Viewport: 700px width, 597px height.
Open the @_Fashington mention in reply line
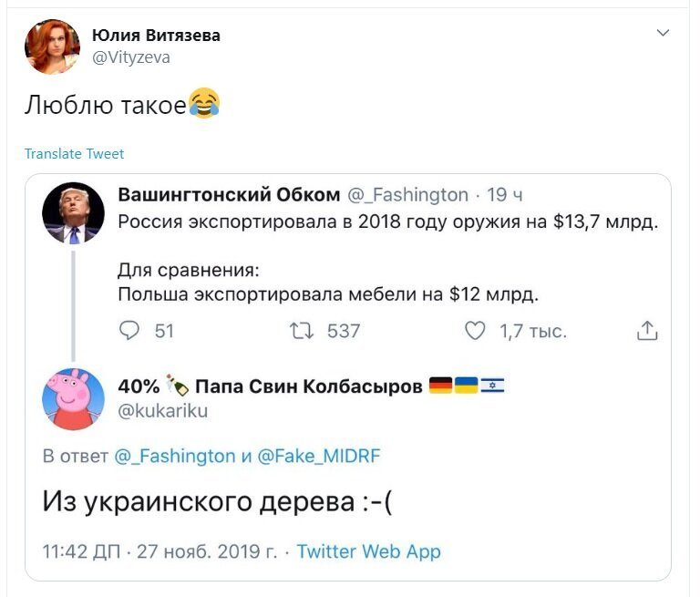coord(175,456)
